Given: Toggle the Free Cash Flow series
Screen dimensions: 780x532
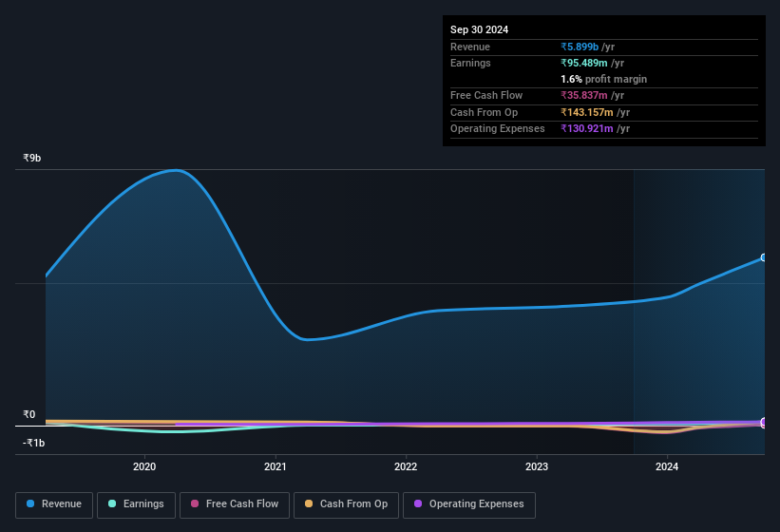Looking at the screenshot, I should (235, 504).
